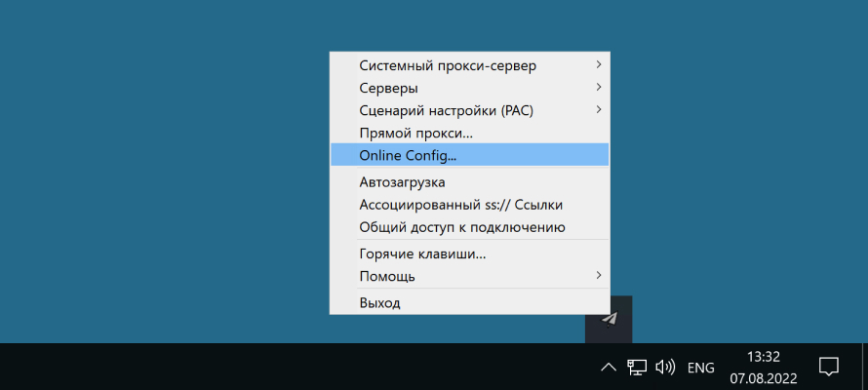The width and height of the screenshot is (868, 390).
Task: Open the Помощь submenu
Action: (x=469, y=276)
